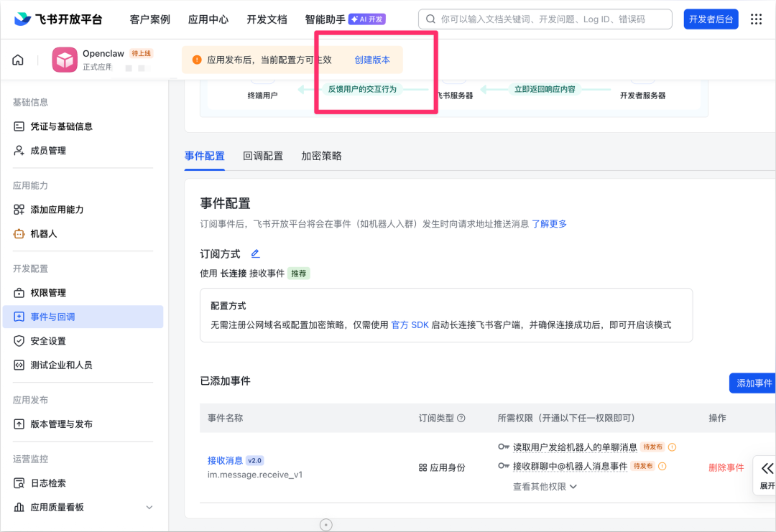The width and height of the screenshot is (776, 532).
Task: Open the 加密策略 tab
Action: (x=321, y=155)
